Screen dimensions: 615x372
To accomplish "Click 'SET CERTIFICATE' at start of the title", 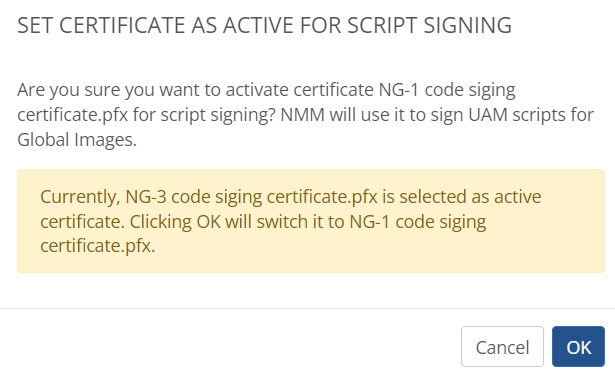I will pyautogui.click(x=98, y=26).
